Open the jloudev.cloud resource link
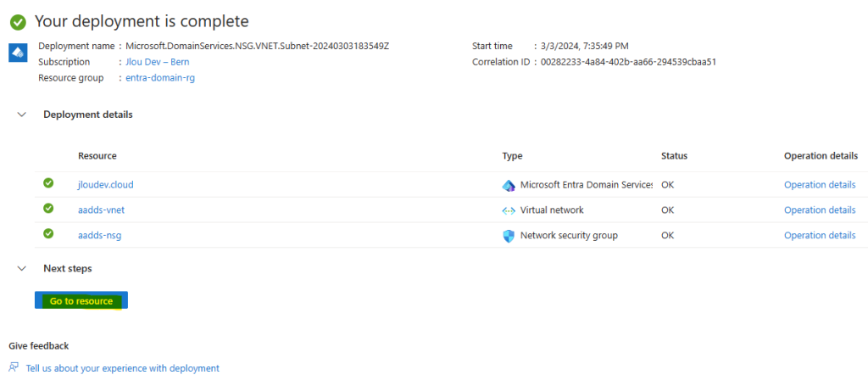Screen dimensions: 868x386 [x=106, y=185]
